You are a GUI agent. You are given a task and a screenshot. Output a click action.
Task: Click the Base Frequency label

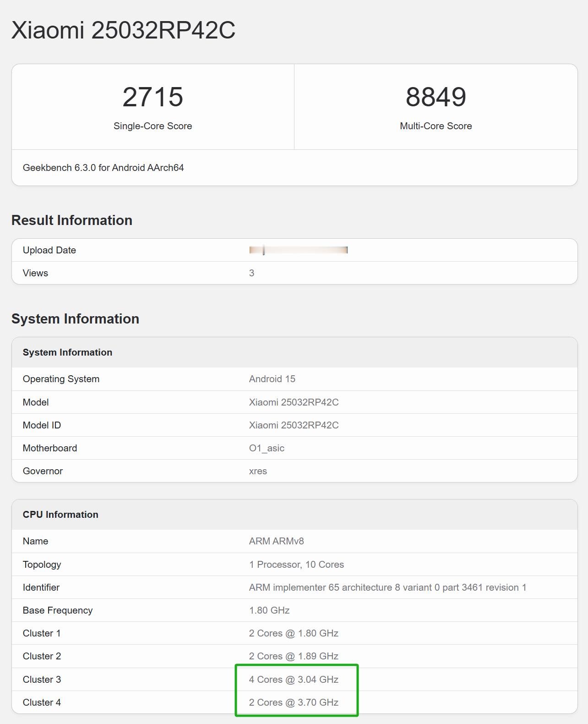click(x=58, y=610)
